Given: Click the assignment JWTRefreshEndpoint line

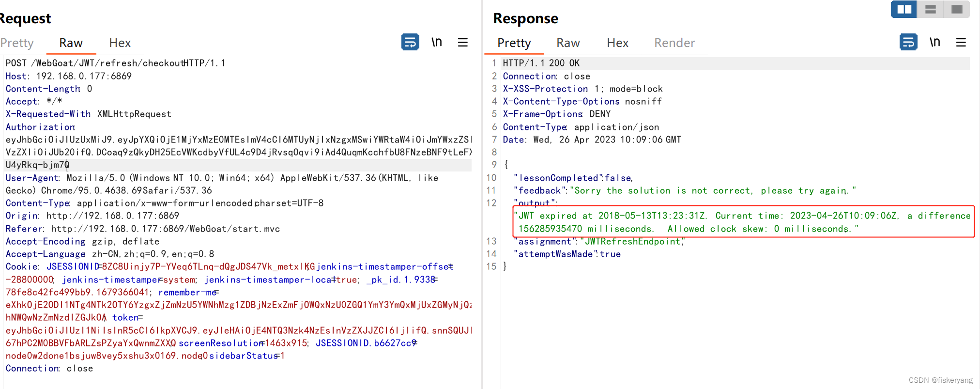Looking at the screenshot, I should [x=599, y=241].
